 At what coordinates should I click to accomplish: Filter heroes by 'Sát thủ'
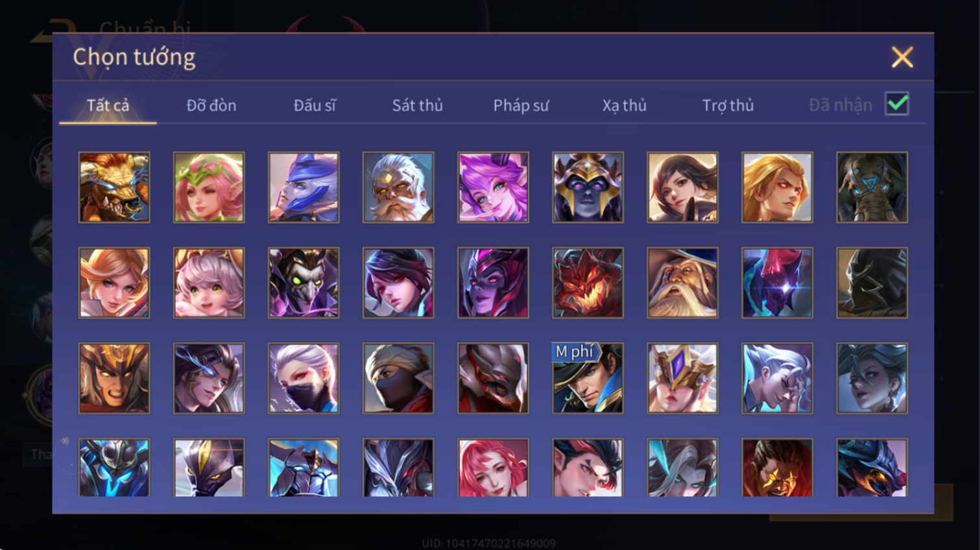point(418,105)
